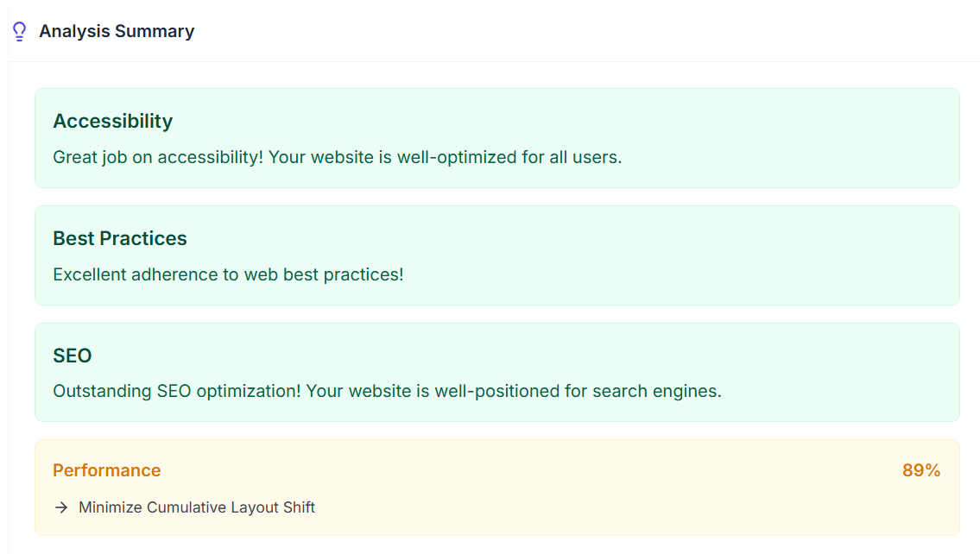Click the Performance heading
980x554 pixels.
pyautogui.click(x=107, y=470)
